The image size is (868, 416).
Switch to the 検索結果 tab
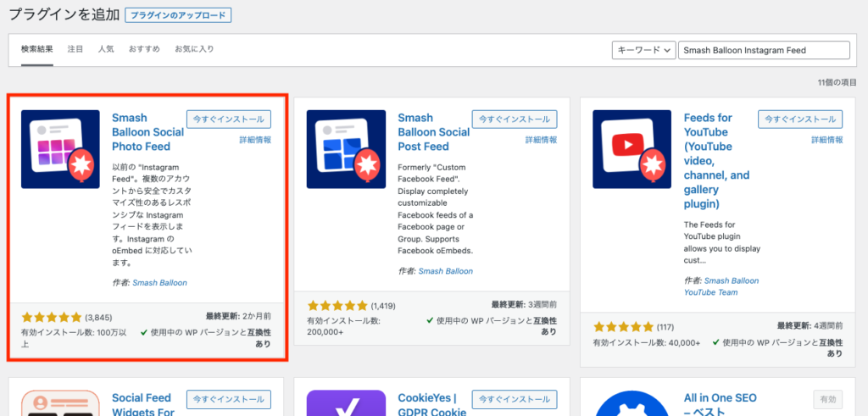pyautogui.click(x=37, y=49)
